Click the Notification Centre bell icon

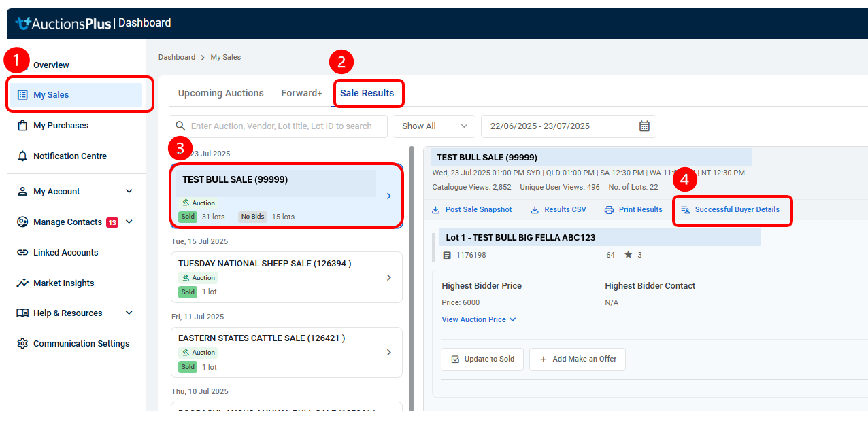[22, 156]
